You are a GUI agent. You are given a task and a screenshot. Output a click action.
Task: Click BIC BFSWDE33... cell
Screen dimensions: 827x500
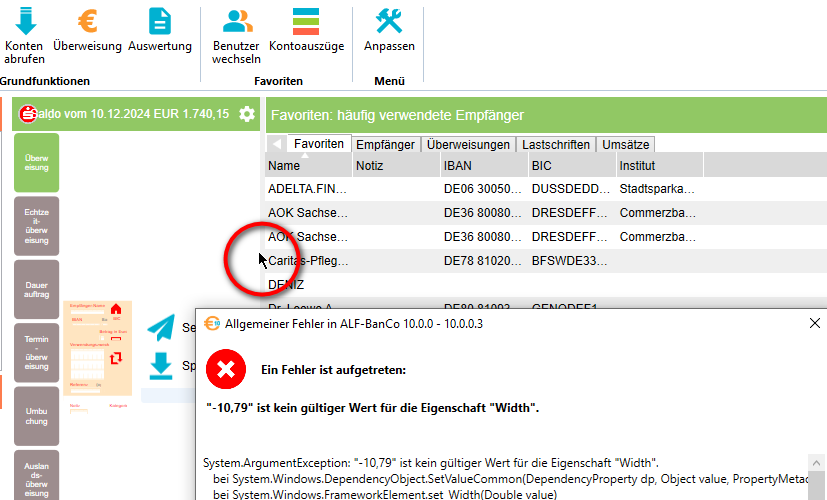(x=570, y=261)
